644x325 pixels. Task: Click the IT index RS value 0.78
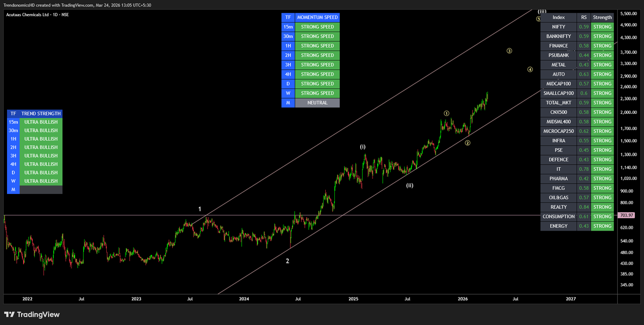point(583,169)
